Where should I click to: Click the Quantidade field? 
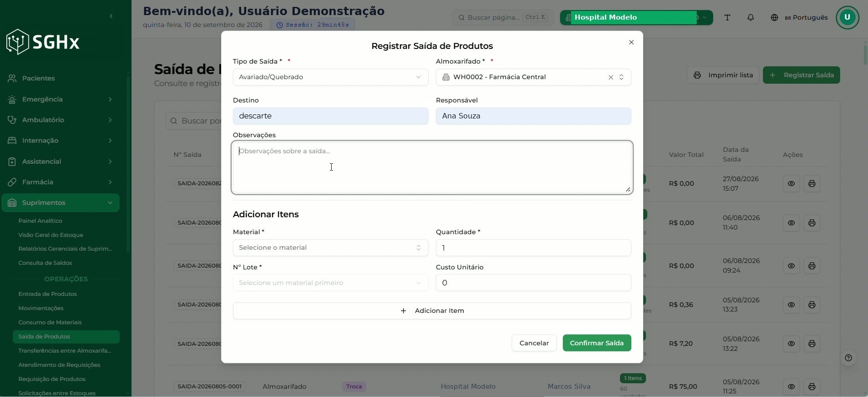click(x=533, y=247)
